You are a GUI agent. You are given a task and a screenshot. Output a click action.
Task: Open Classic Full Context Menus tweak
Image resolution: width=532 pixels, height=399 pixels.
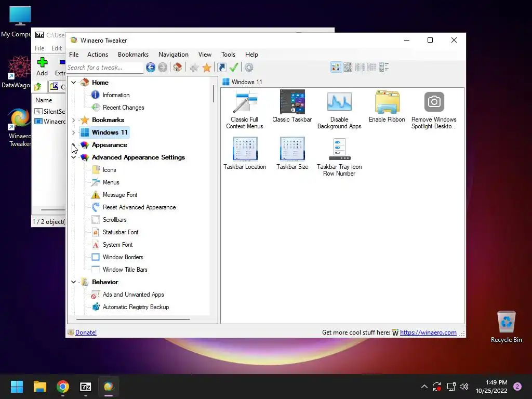245,110
